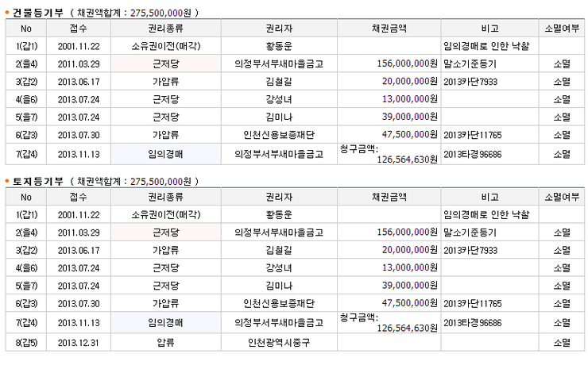Image resolution: width=588 pixels, height=369 pixels.
Task: Click 2013카단7933 in the 건물등기부 table
Action: 470,82
